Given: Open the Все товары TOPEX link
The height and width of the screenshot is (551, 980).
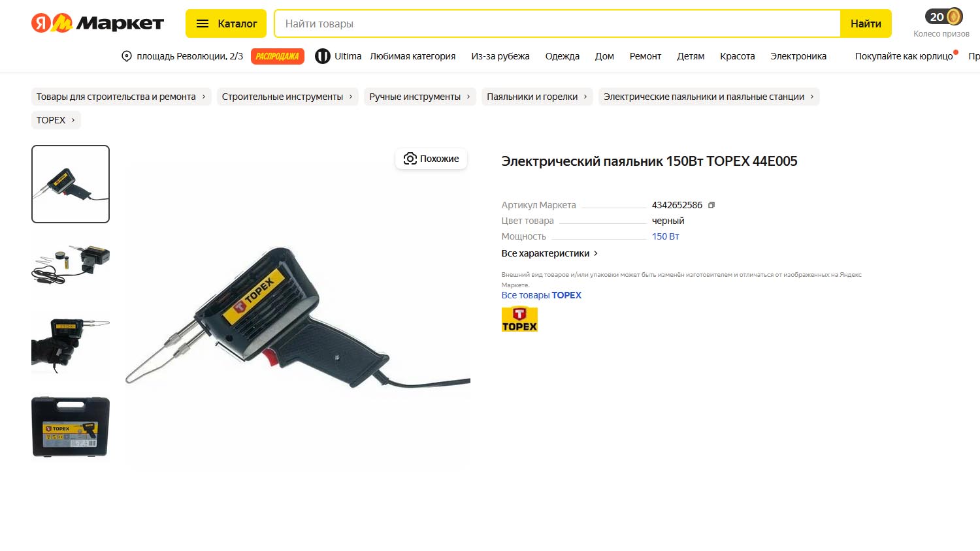Looking at the screenshot, I should point(541,295).
